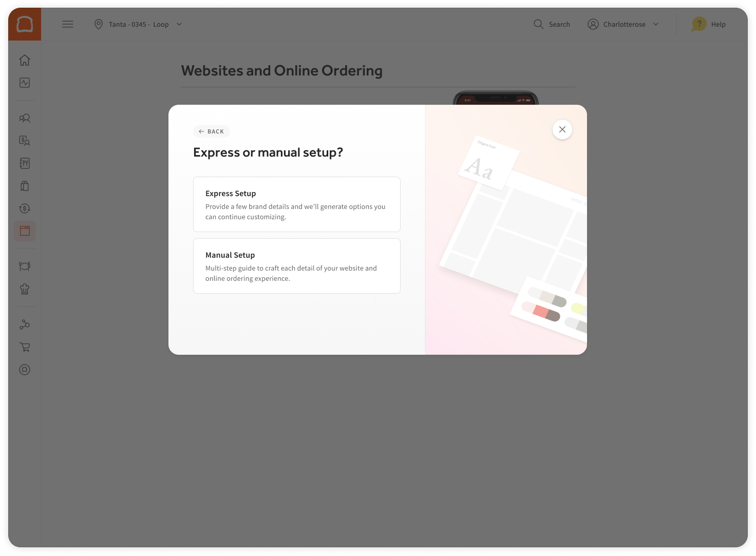756x556 pixels.
Task: Click the Websites and Online Ordering heading
Action: [282, 70]
